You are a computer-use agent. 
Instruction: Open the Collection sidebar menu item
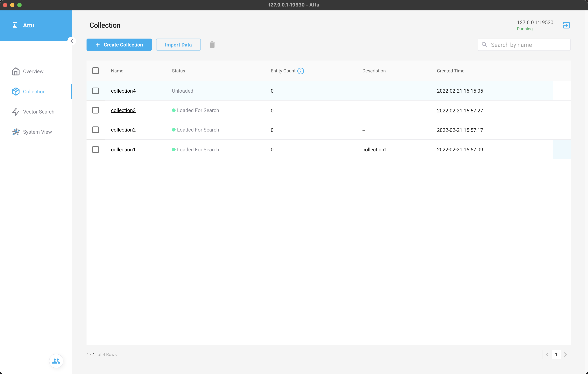click(34, 92)
